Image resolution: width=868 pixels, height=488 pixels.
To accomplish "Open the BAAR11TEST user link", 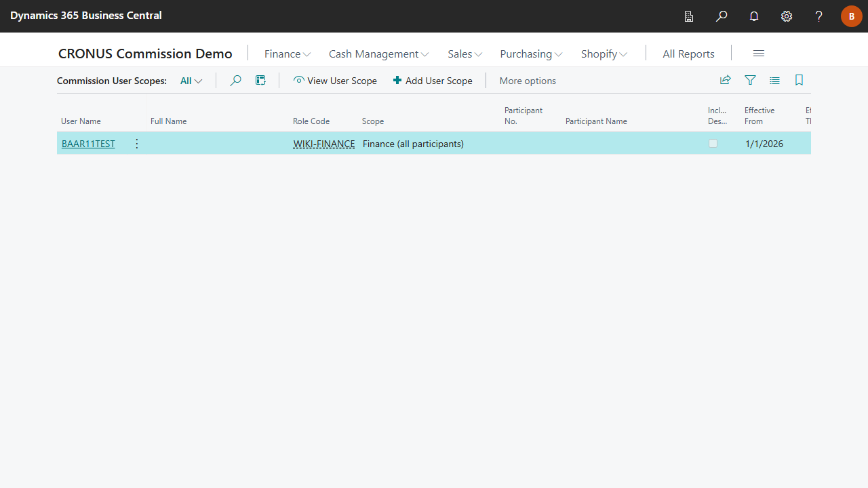I will click(88, 144).
